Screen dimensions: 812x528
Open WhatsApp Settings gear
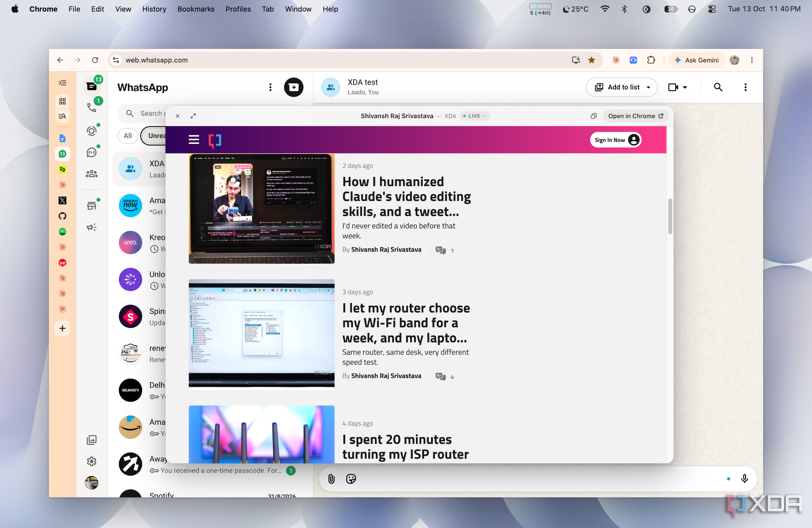tap(91, 461)
